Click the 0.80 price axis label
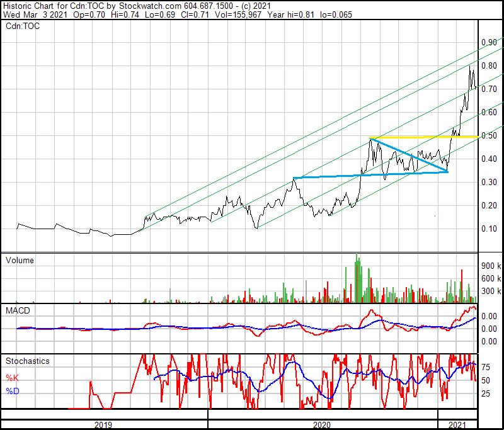504x430 pixels. (489, 65)
